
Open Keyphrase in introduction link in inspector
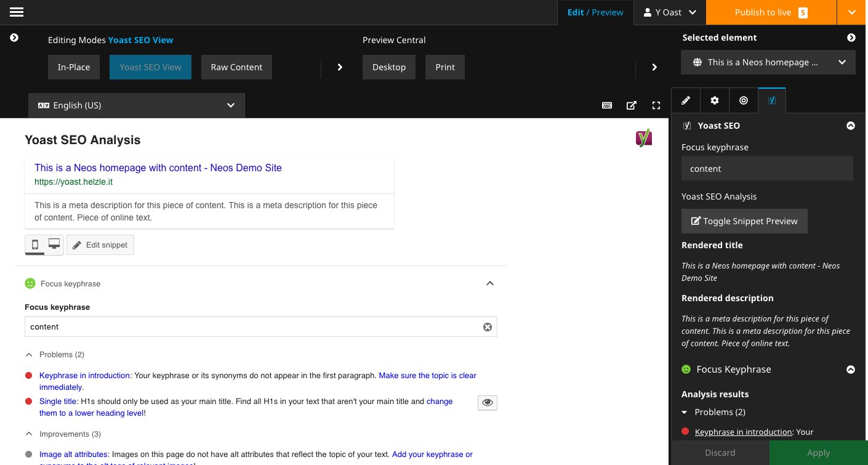point(744,432)
